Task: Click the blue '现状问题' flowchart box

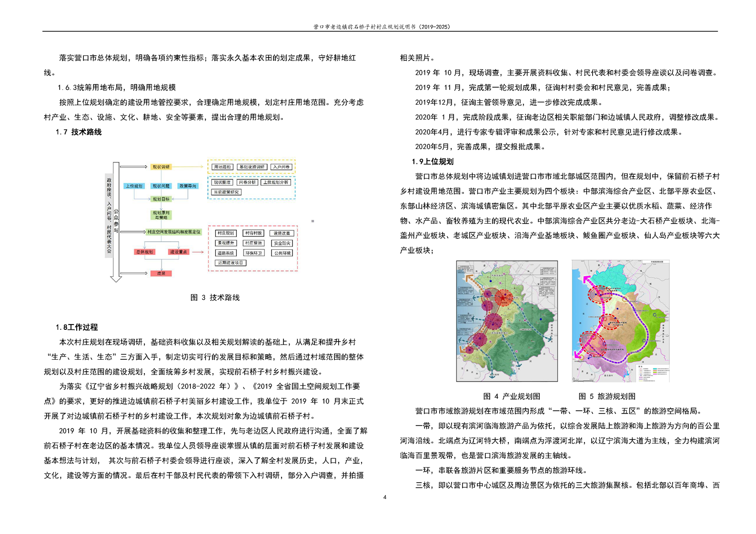Action: tap(161, 186)
